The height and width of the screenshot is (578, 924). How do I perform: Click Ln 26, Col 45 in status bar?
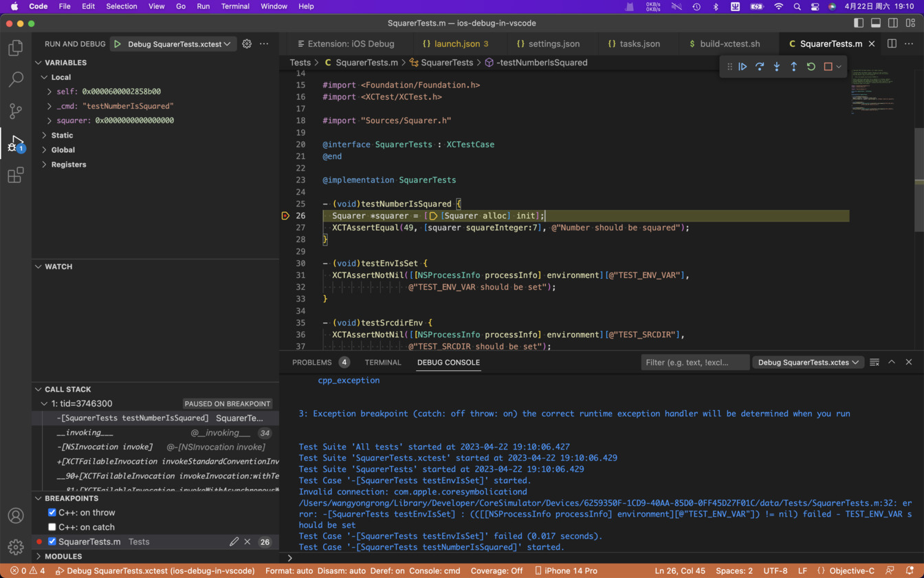(x=680, y=570)
